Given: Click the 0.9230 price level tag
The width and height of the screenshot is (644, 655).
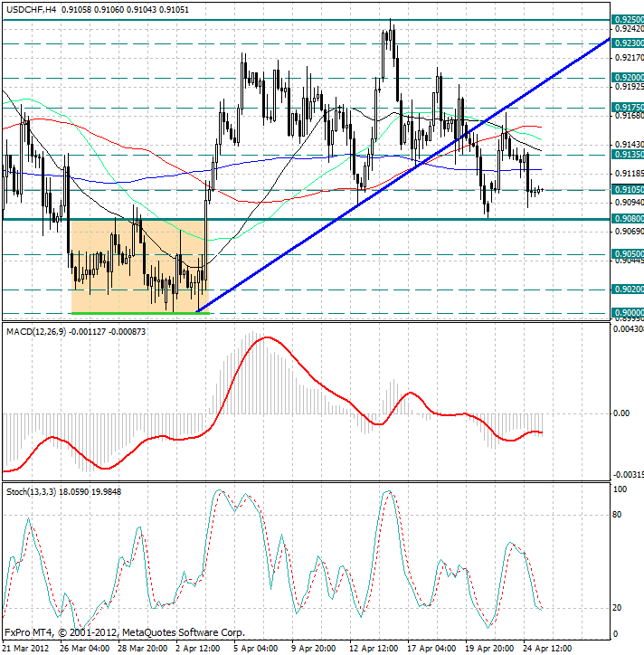Looking at the screenshot, I should click(629, 43).
